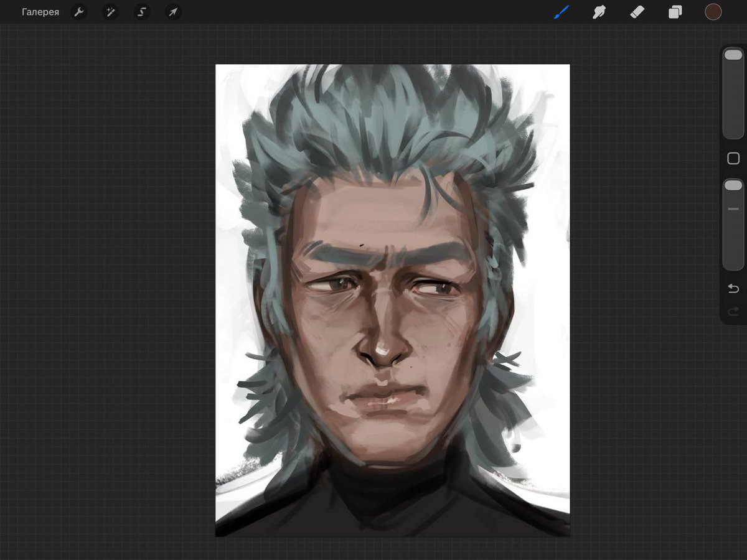Open the active color picker
747x560 pixels.
[x=713, y=12]
